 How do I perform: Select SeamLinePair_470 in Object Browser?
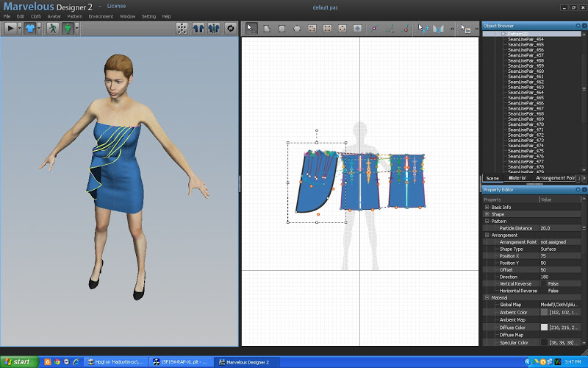526,124
